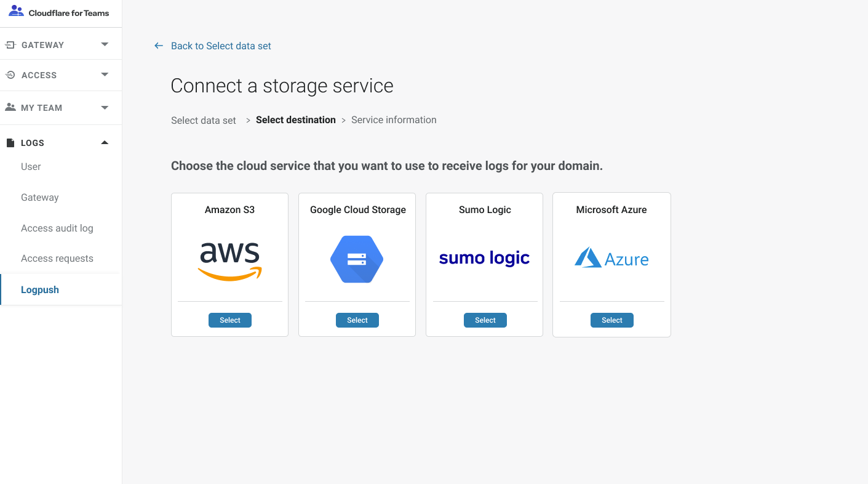868x484 pixels.
Task: Click the Select data set breadcrumb step
Action: [204, 121]
